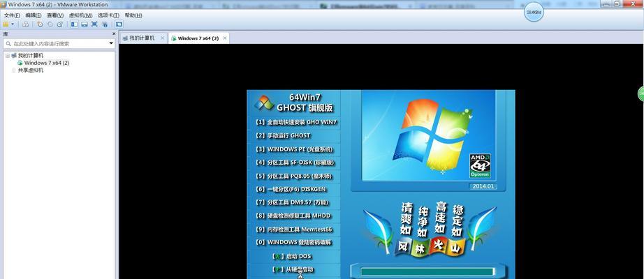This screenshot has height=279, width=644.
Task: Click the green floating circle at right edge
Action: 641,94
